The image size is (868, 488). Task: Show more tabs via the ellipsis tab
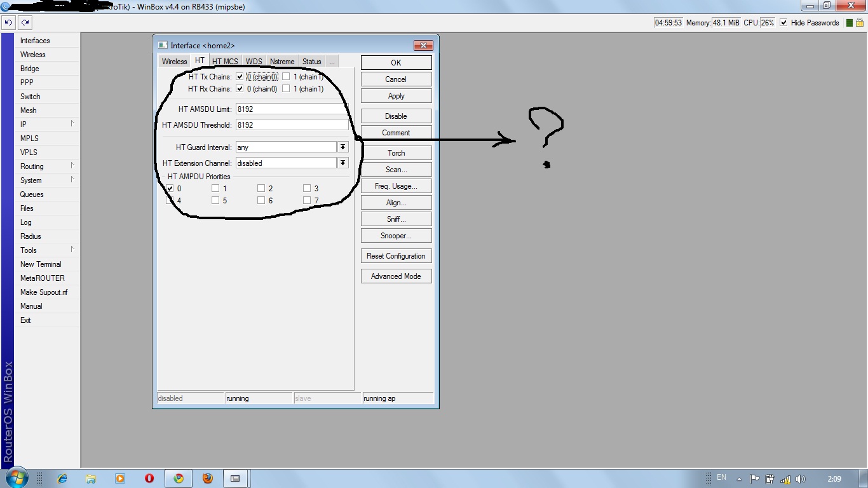pyautogui.click(x=332, y=62)
